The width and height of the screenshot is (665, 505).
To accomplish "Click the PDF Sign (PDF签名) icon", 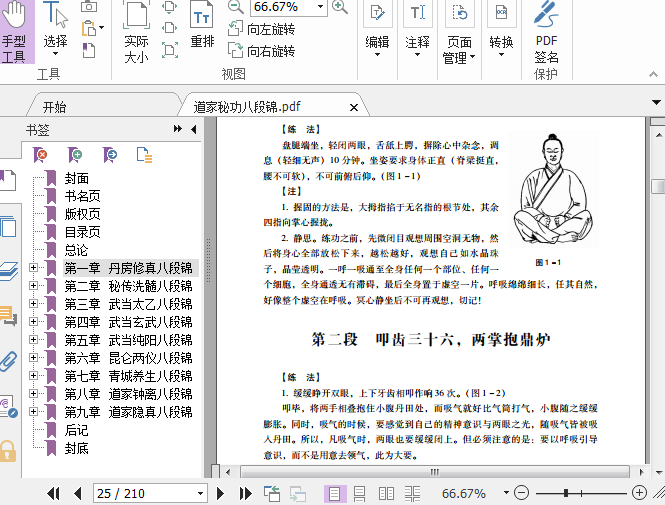I will tap(546, 32).
